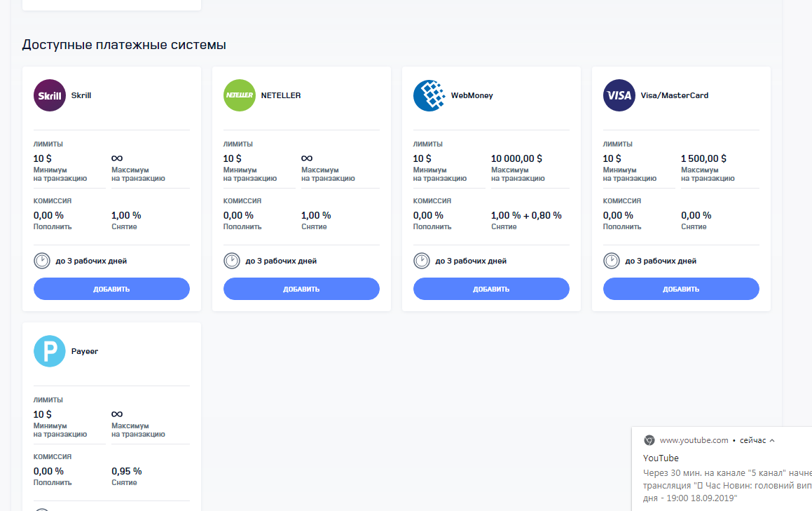Click the Visa/MasterCard card name label
Image resolution: width=812 pixels, height=511 pixels.
674,95
